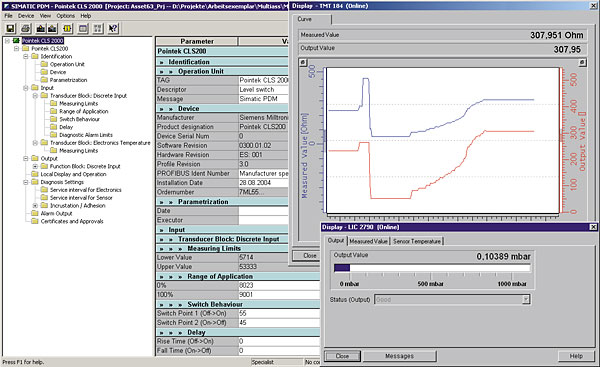Click the Output Value mbar progress bar

click(x=432, y=268)
